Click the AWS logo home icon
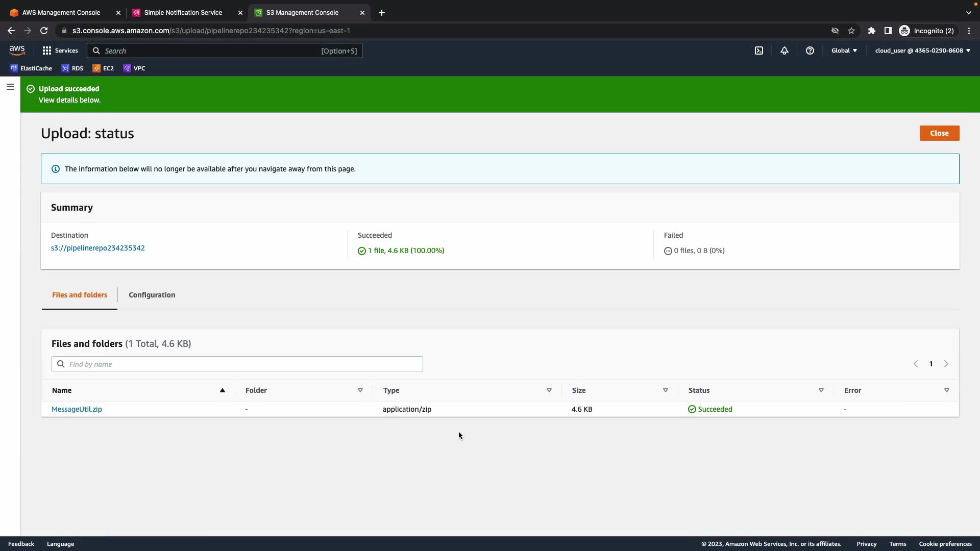This screenshot has height=551, width=980. (x=17, y=50)
